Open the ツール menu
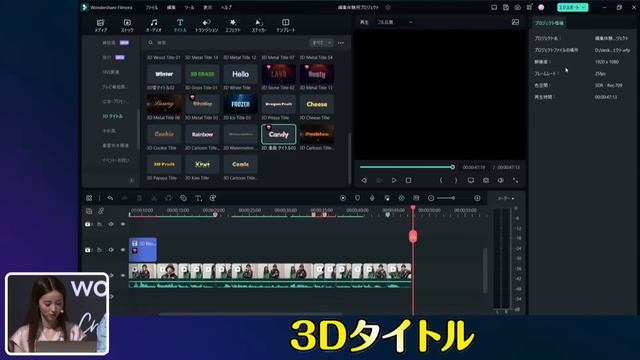The width and height of the screenshot is (640, 360). click(189, 7)
